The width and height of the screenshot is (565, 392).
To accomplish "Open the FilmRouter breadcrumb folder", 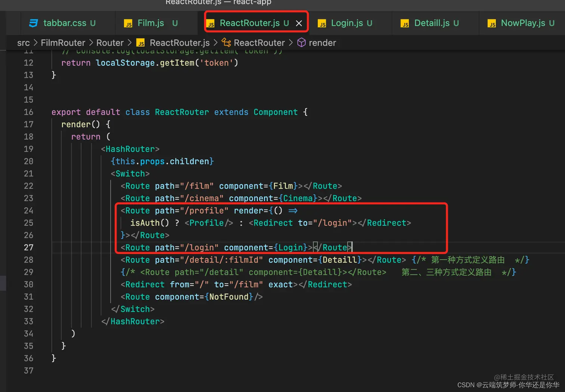I will point(63,43).
